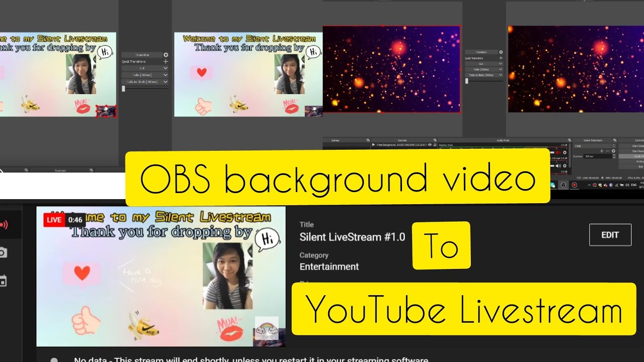The image size is (644, 362).
Task: Pop out the Audio Mixer dock
Action: (x=569, y=140)
